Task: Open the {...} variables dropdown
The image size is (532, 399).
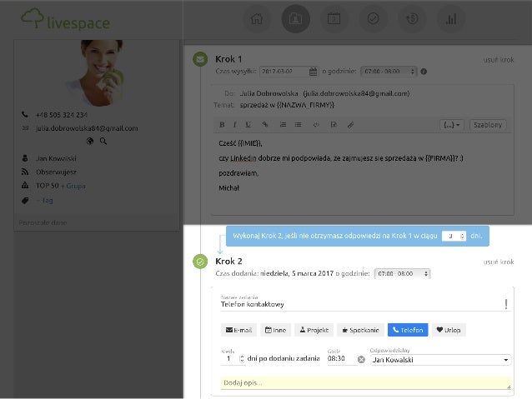Action: (452, 125)
